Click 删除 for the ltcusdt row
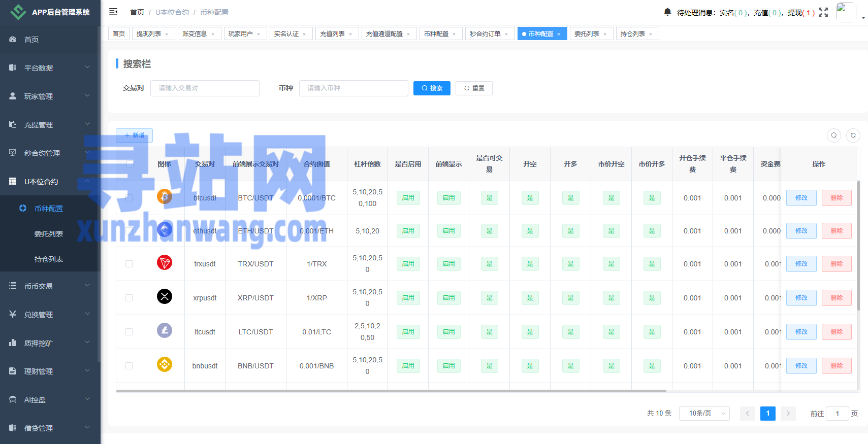 [836, 332]
